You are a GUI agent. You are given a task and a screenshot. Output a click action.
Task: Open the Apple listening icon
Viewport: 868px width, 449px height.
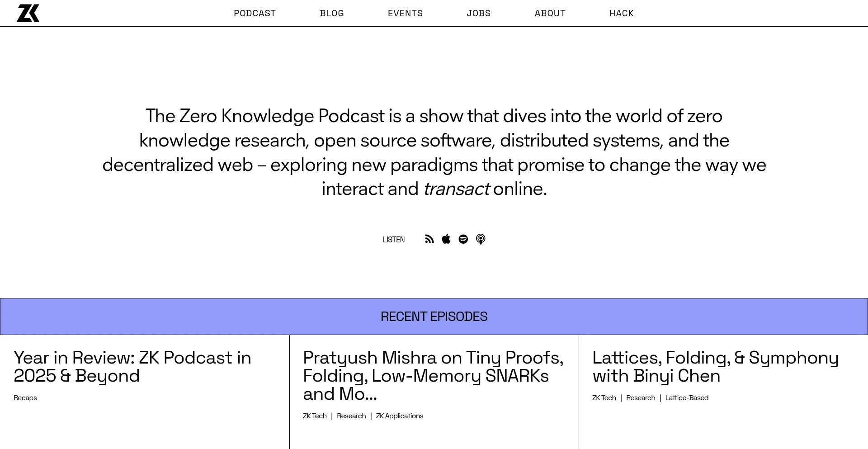coord(446,239)
